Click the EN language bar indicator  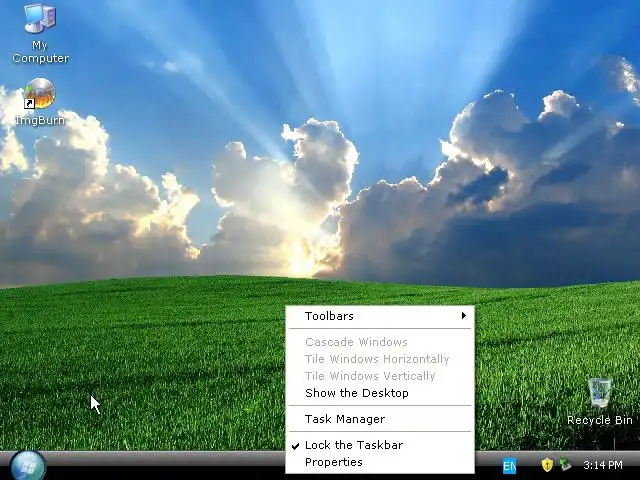(x=509, y=466)
